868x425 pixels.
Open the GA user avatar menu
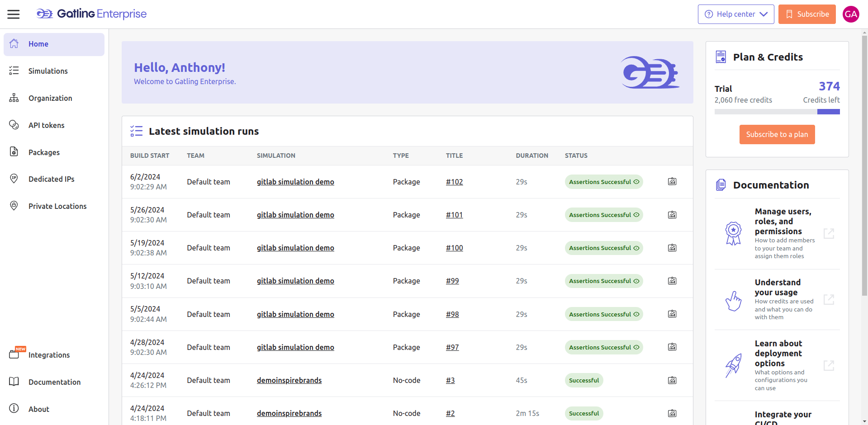850,14
